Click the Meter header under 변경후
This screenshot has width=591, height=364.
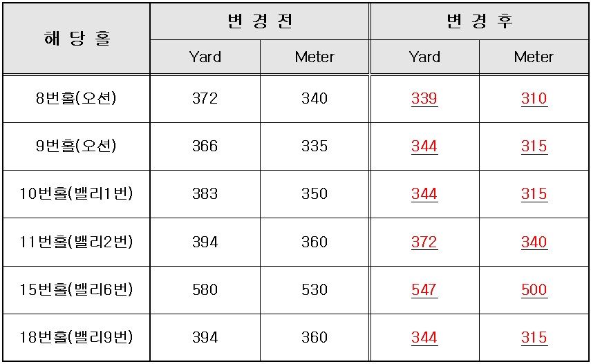click(534, 57)
